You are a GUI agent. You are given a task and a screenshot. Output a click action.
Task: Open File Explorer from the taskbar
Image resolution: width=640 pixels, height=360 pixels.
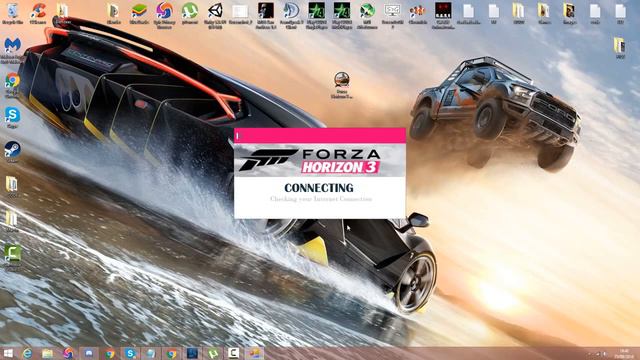48,353
